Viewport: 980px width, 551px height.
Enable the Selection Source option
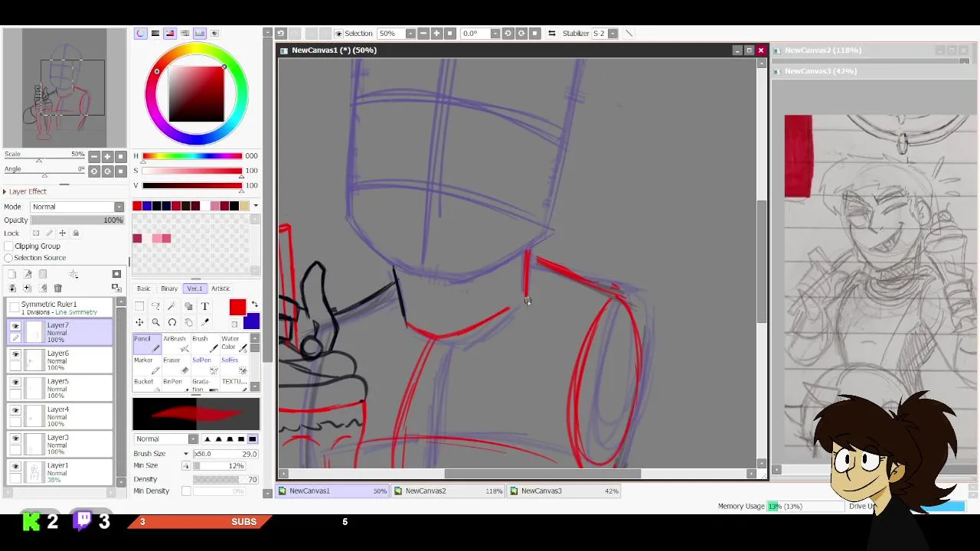tap(8, 257)
